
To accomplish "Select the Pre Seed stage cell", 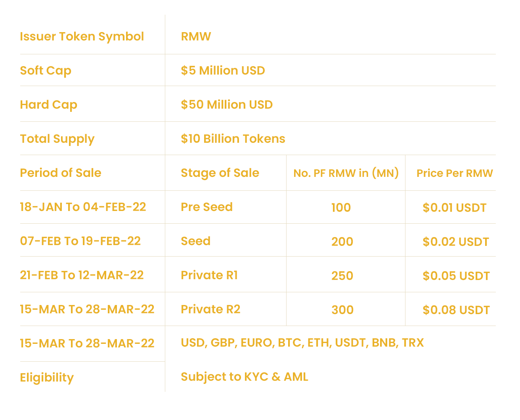I will pyautogui.click(x=206, y=207).
